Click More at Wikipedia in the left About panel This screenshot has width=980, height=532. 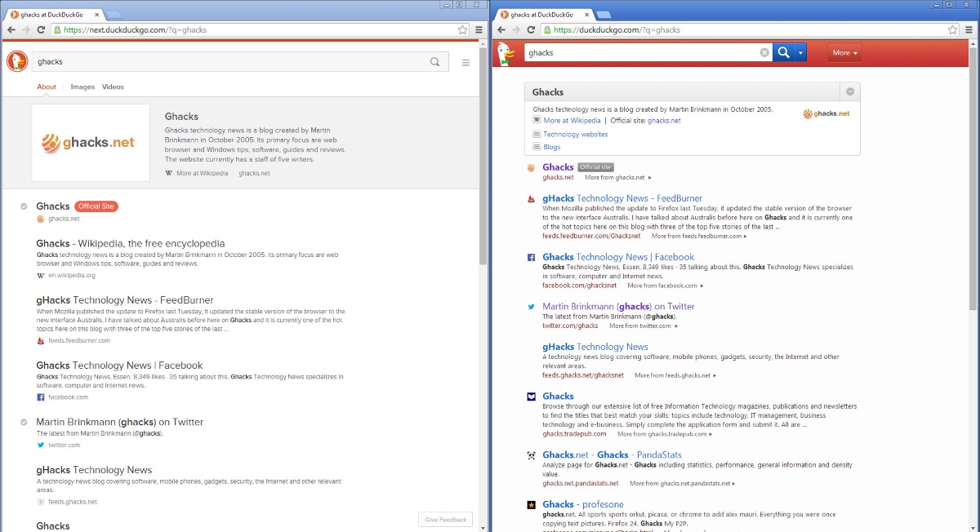(x=203, y=174)
